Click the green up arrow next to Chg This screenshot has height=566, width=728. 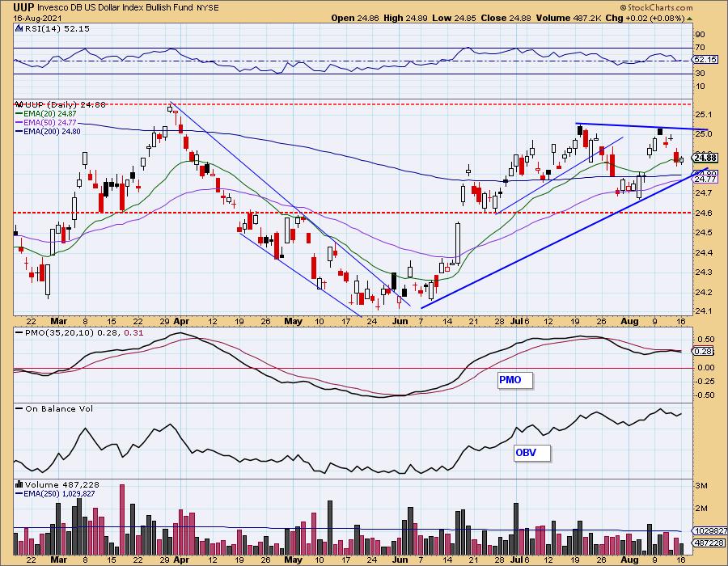pos(689,19)
